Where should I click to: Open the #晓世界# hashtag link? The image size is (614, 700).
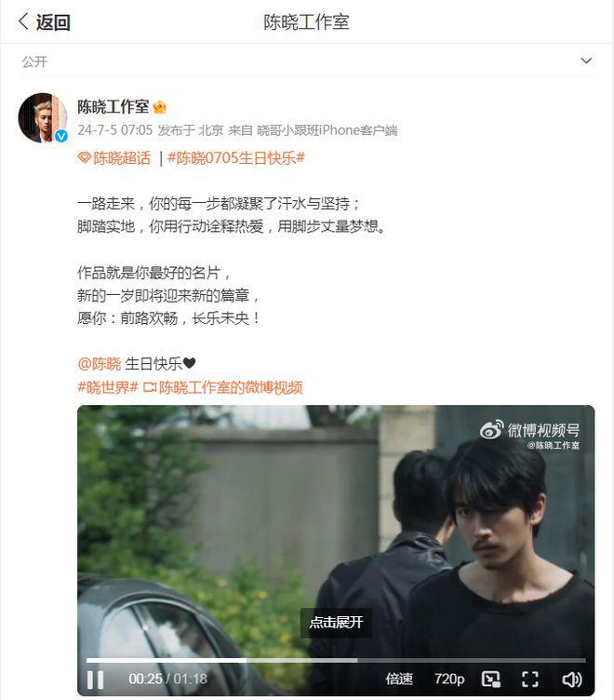[108, 387]
